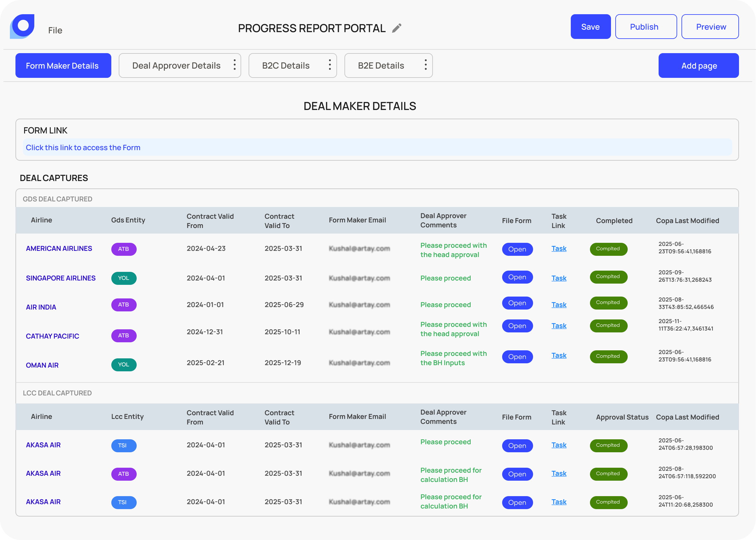
Task: Open OMAN AIR airline link
Action: [x=42, y=365]
